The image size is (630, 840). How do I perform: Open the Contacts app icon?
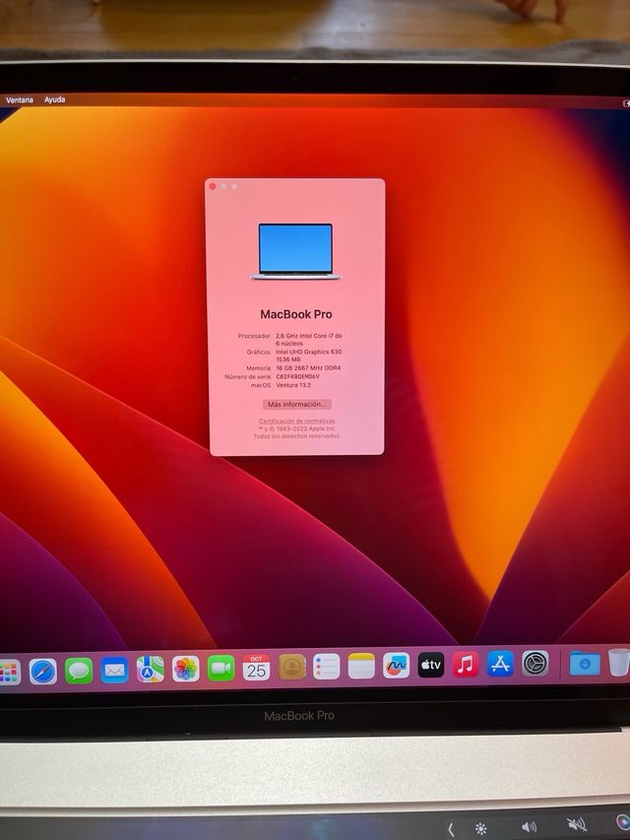pos(292,667)
